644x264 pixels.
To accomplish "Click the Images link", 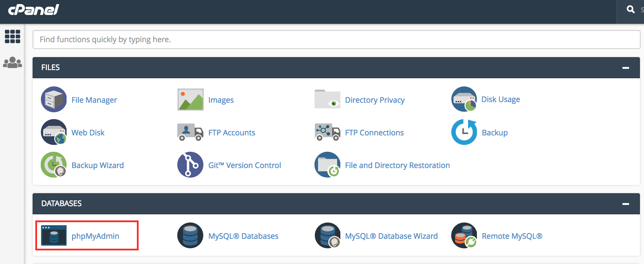I will [221, 100].
